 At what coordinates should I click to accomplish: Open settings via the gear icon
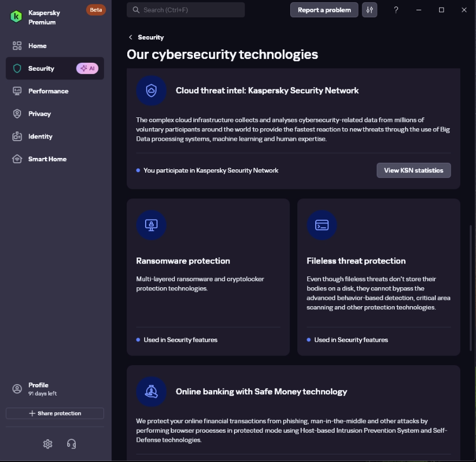coord(48,444)
